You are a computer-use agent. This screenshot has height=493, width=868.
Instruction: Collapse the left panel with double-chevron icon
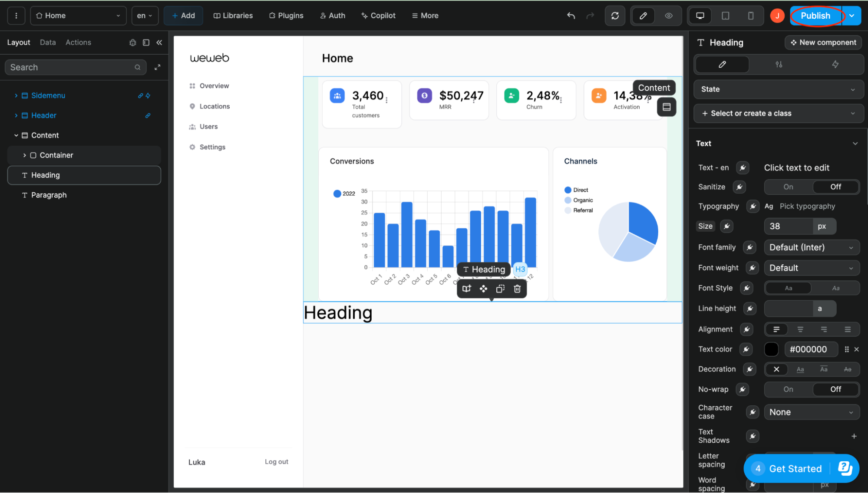click(159, 43)
